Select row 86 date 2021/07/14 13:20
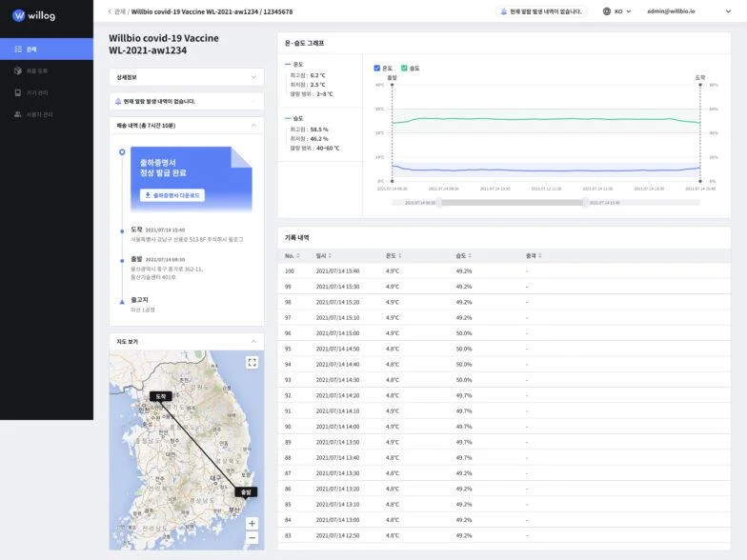Image resolution: width=747 pixels, height=560 pixels. [337, 490]
